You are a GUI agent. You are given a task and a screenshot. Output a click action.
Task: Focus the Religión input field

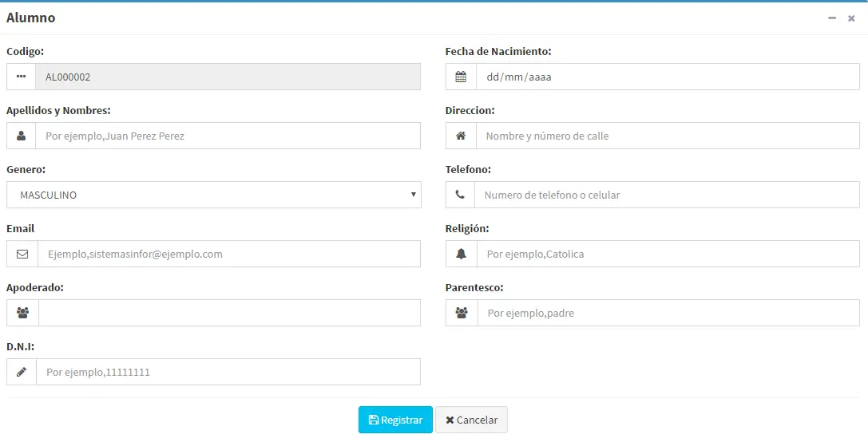668,254
